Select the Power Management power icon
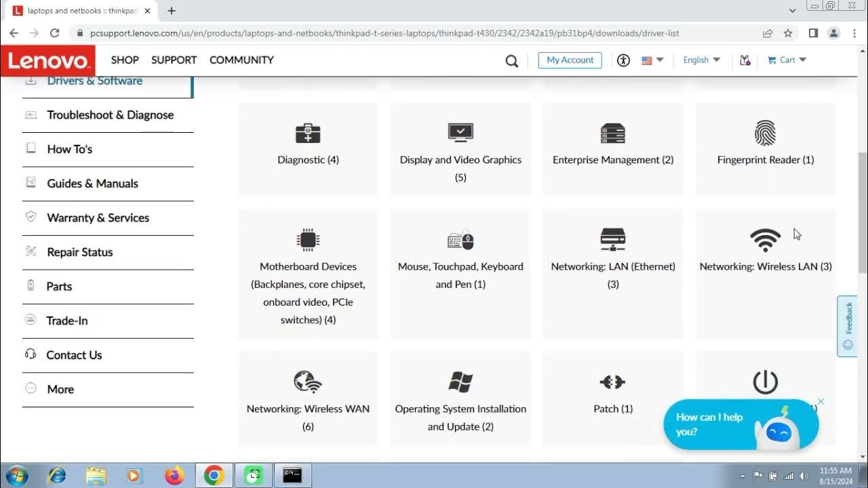Viewport: 868px width, 488px height. 766,382
